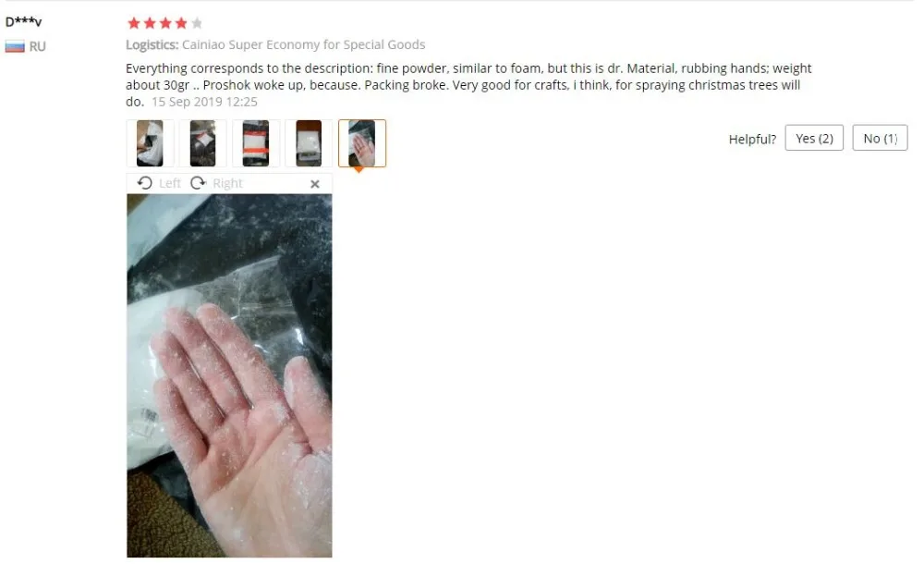Mark review as helpful with Yes (2)
This screenshot has width=924, height=576.
[814, 138]
